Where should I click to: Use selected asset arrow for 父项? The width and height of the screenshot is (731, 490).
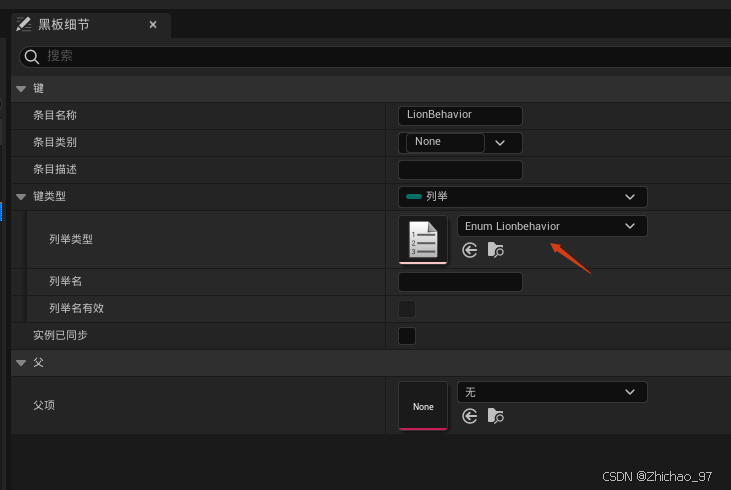click(x=469, y=416)
